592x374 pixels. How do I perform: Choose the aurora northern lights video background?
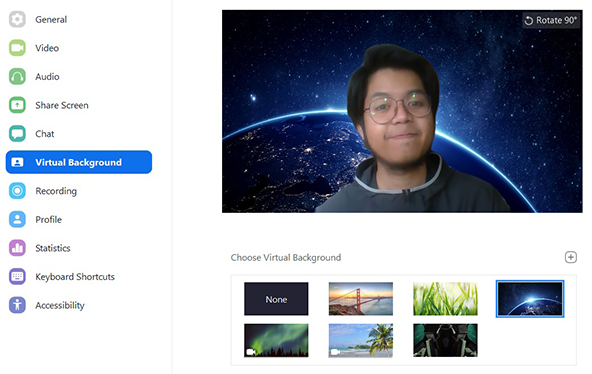tap(276, 340)
